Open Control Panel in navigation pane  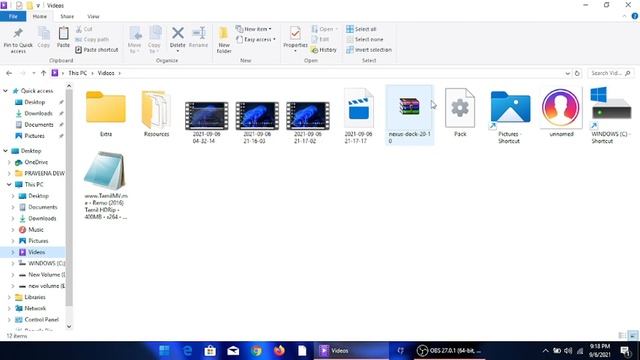tap(42, 320)
